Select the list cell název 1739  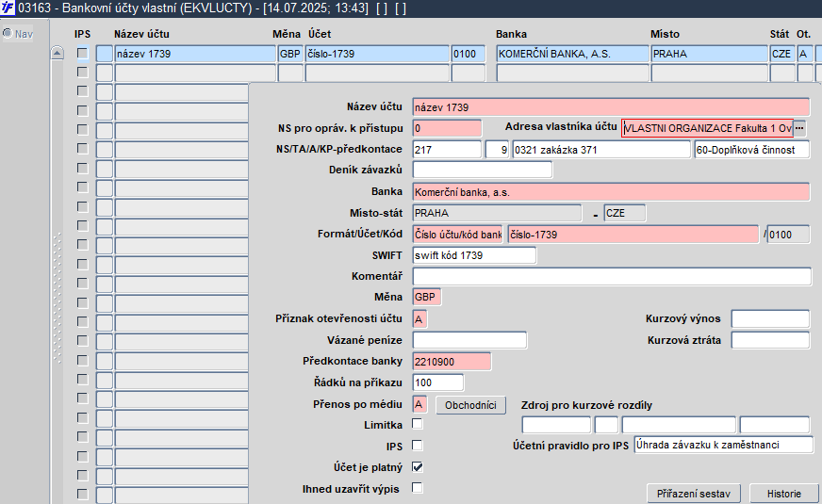coord(195,54)
